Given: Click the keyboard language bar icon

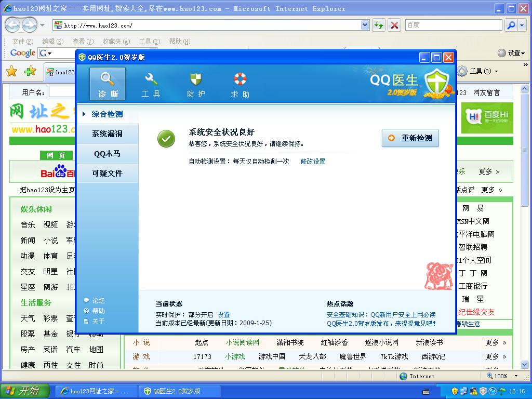Looking at the screenshot, I should (426, 392).
